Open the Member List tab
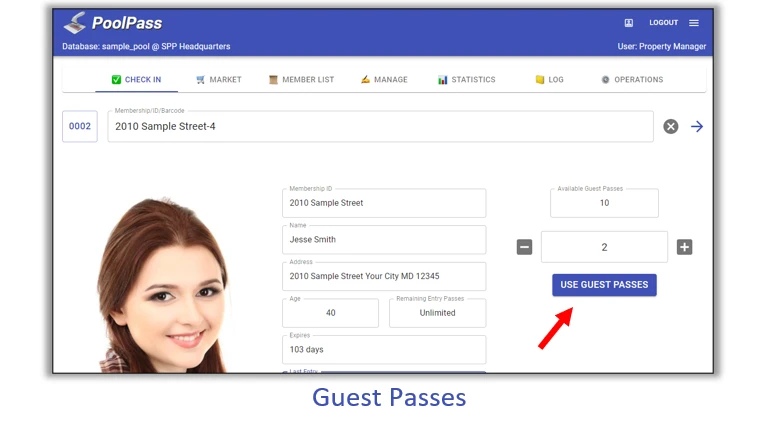 (x=301, y=80)
